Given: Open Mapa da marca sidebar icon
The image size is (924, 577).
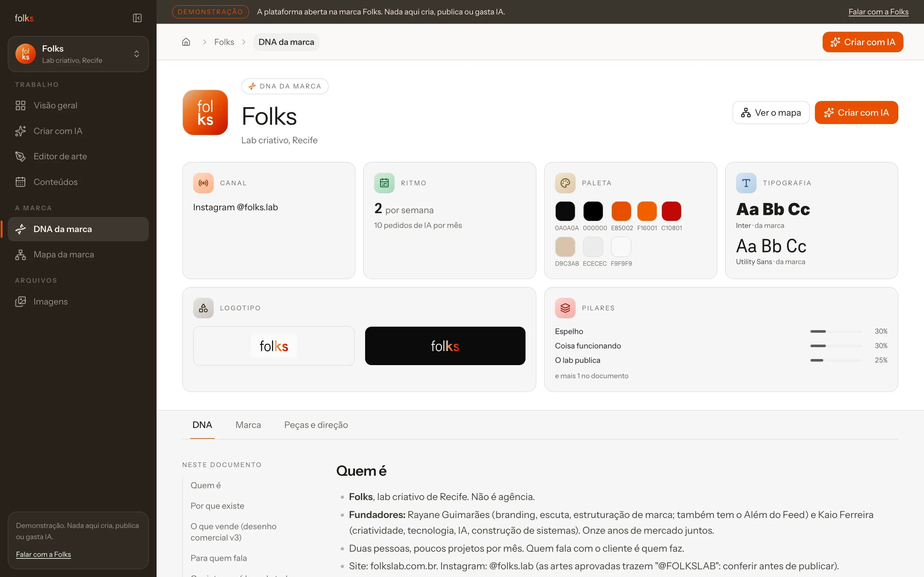Looking at the screenshot, I should [21, 255].
